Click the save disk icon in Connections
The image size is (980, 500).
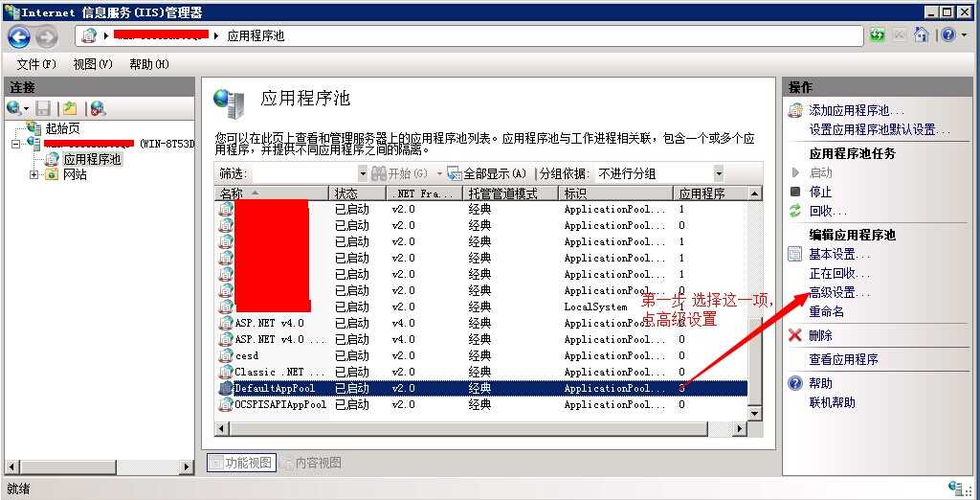point(42,108)
